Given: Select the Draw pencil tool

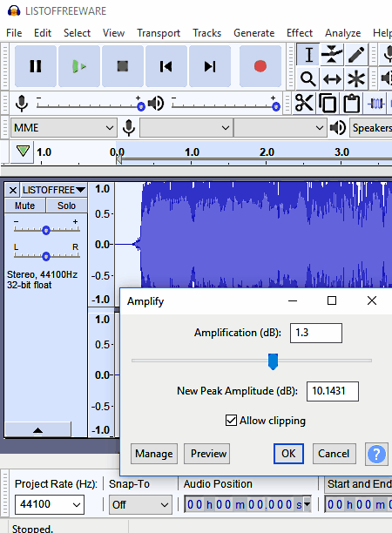Looking at the screenshot, I should 356,54.
